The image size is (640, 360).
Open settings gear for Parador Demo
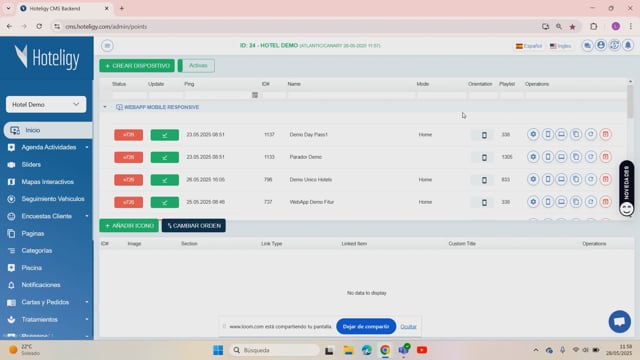pyautogui.click(x=533, y=157)
